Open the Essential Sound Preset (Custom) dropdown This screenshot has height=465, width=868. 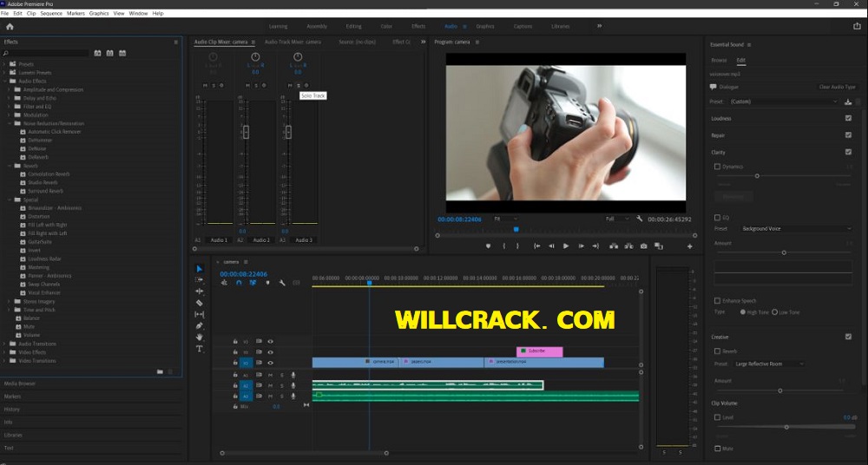(784, 102)
